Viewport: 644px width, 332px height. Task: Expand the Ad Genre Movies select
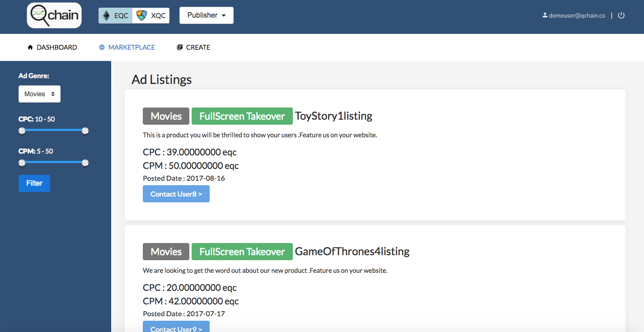click(x=39, y=94)
